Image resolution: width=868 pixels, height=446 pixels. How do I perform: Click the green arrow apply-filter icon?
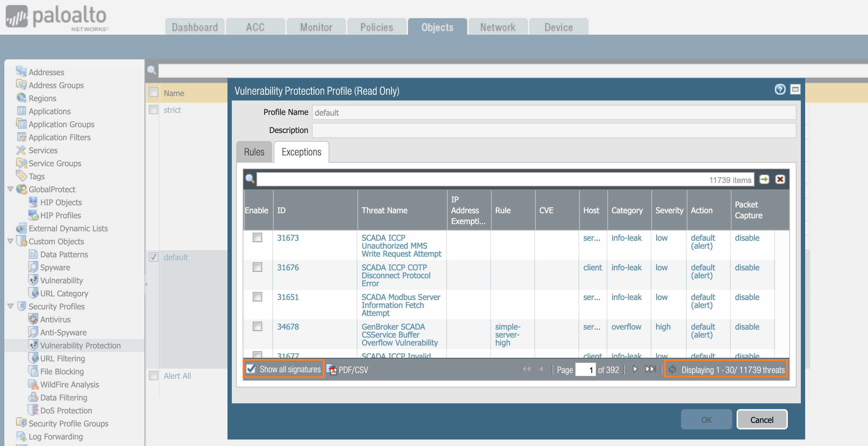[764, 179]
